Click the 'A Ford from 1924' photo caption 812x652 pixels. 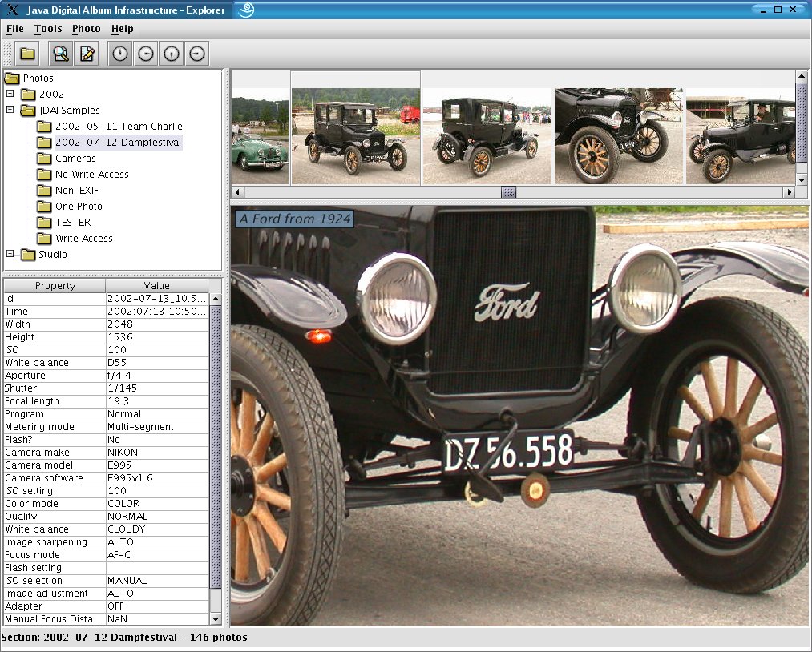pos(295,219)
